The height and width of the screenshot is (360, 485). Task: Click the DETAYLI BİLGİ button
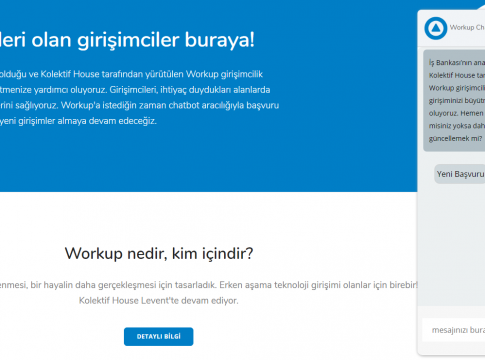tap(158, 336)
